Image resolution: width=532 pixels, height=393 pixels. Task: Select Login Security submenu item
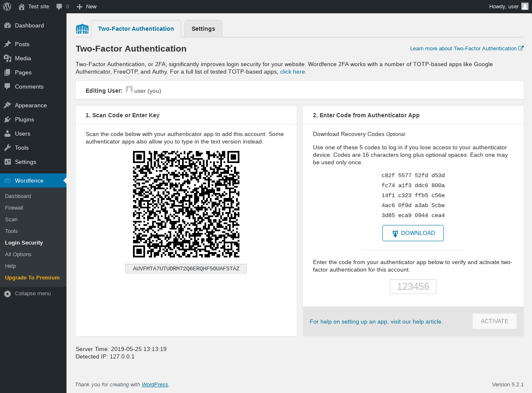coord(24,242)
